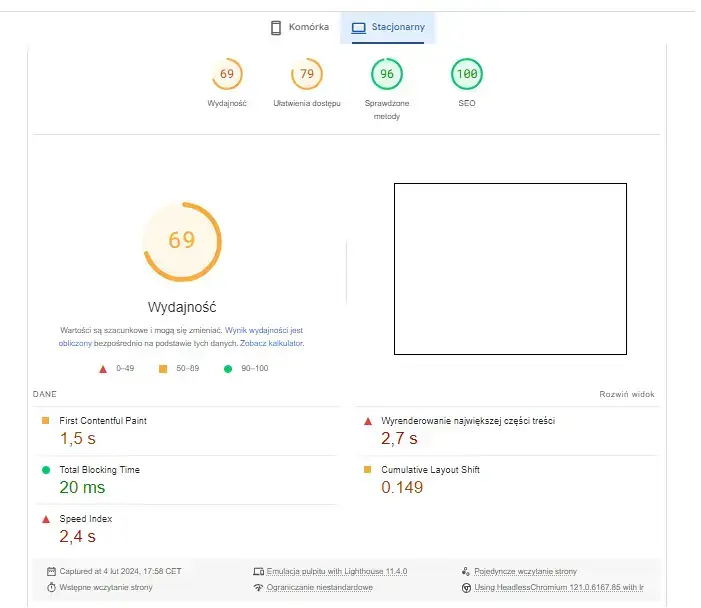Screen dimensions: 701x608
Task: Switch to the Komórka (mobile) tab
Action: coord(299,27)
